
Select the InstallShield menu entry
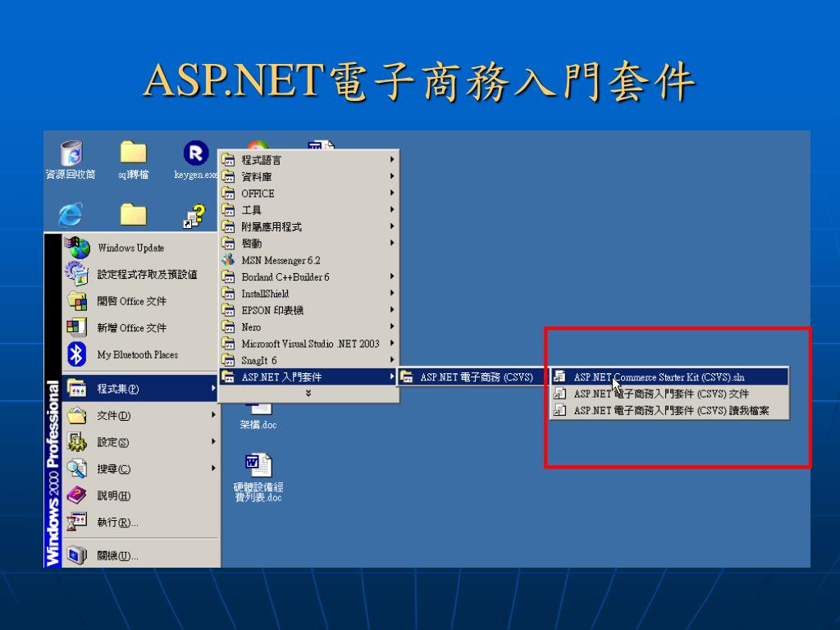[x=308, y=293]
